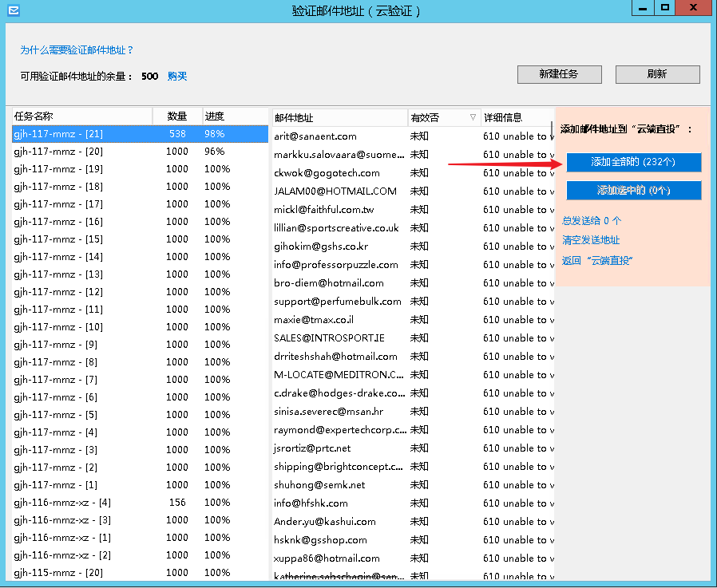The width and height of the screenshot is (717, 588).
Task: Select task gjh-117-mmz - [9]
Action: [x=140, y=345]
